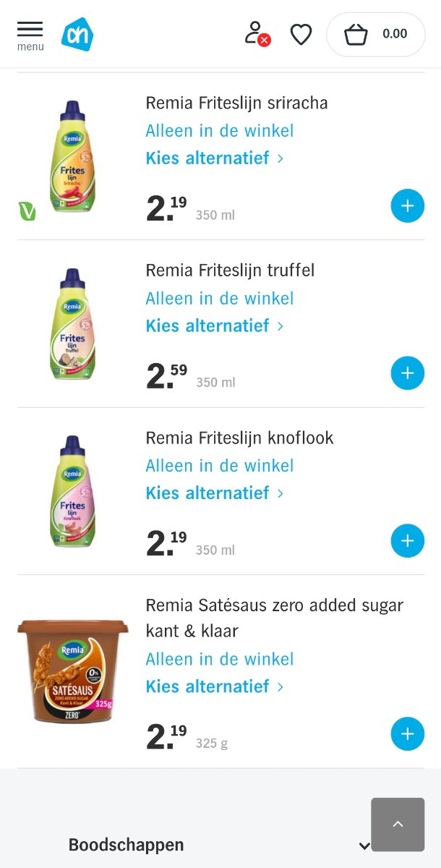Open the shopping basket showing 0.00
The image size is (441, 868).
click(375, 34)
